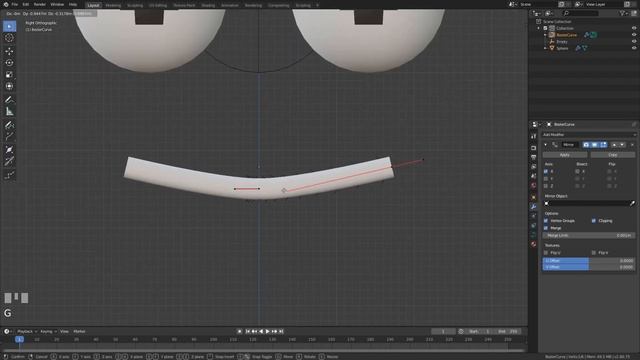Select the Select Box tool
This screenshot has width=640, height=360.
coord(9,26)
